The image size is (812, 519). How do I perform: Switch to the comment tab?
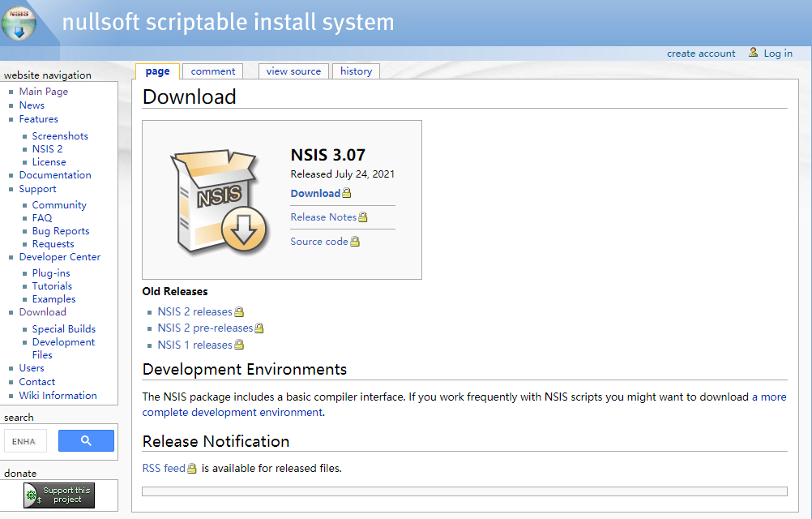[x=213, y=71]
